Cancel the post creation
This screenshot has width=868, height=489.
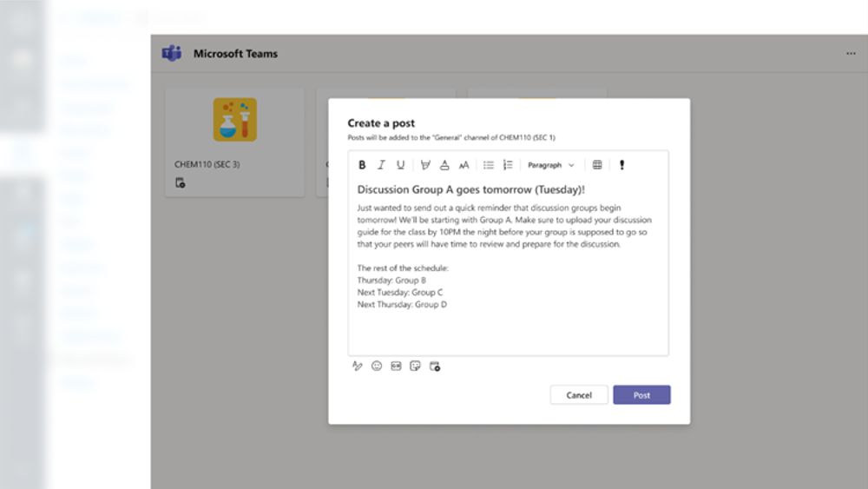click(579, 395)
